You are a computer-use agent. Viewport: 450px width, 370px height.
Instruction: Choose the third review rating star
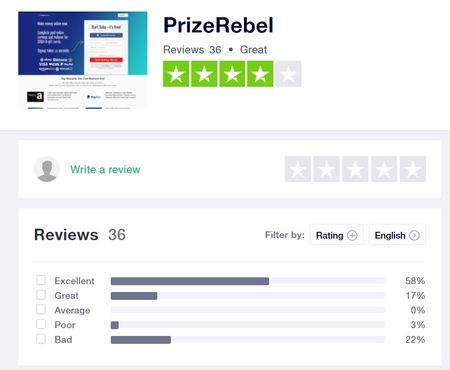[x=355, y=169]
